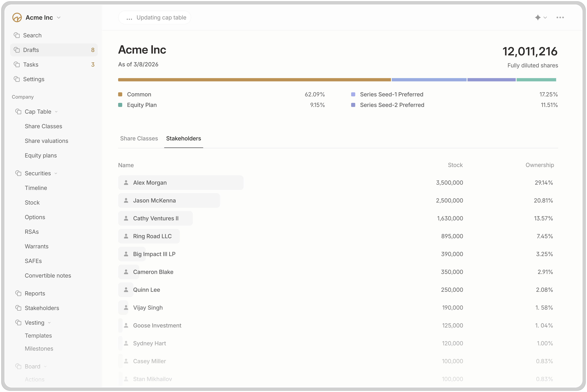Click the Stakeholders sidebar icon

click(18, 308)
